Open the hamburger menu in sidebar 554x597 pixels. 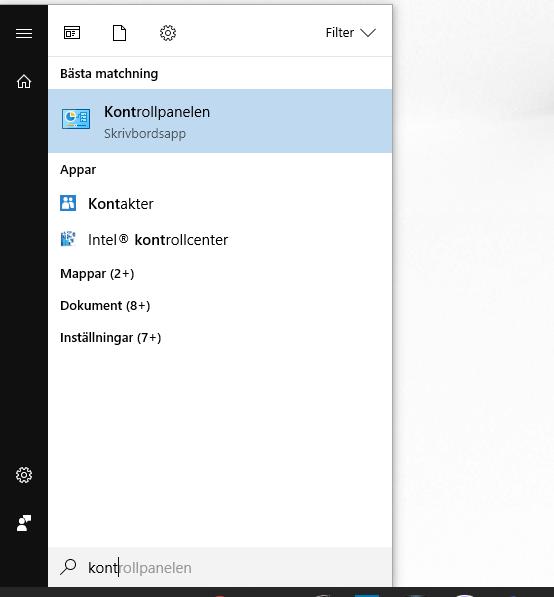24,34
